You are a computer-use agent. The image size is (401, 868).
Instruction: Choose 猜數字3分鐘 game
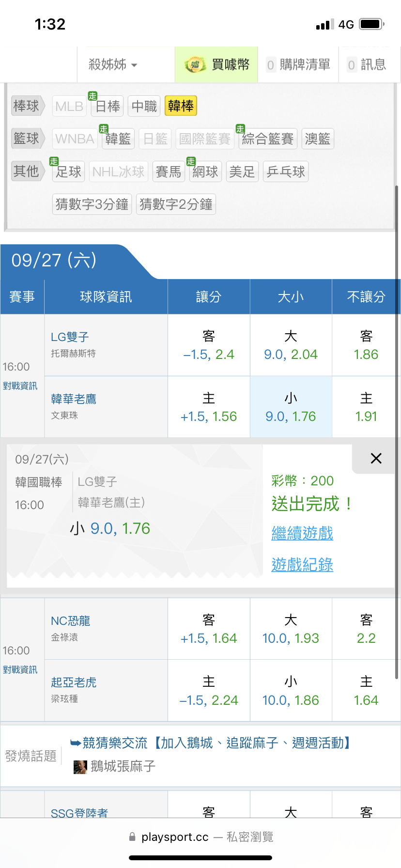(92, 204)
